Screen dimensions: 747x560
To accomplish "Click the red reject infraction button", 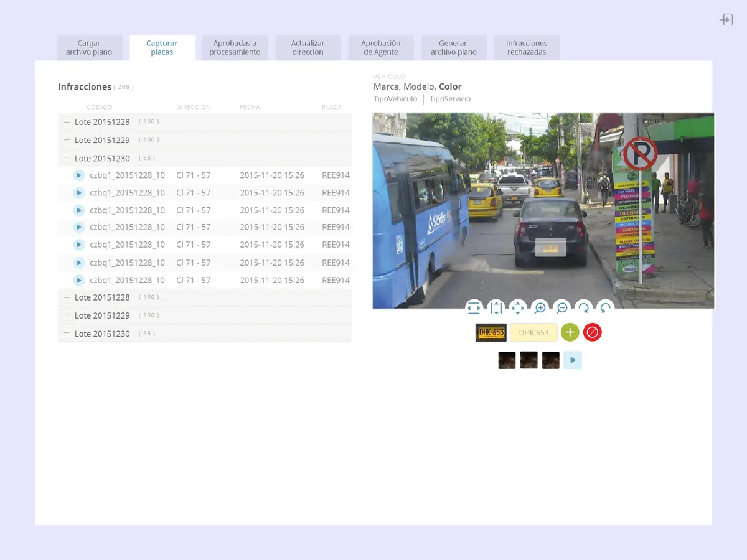I will [593, 332].
